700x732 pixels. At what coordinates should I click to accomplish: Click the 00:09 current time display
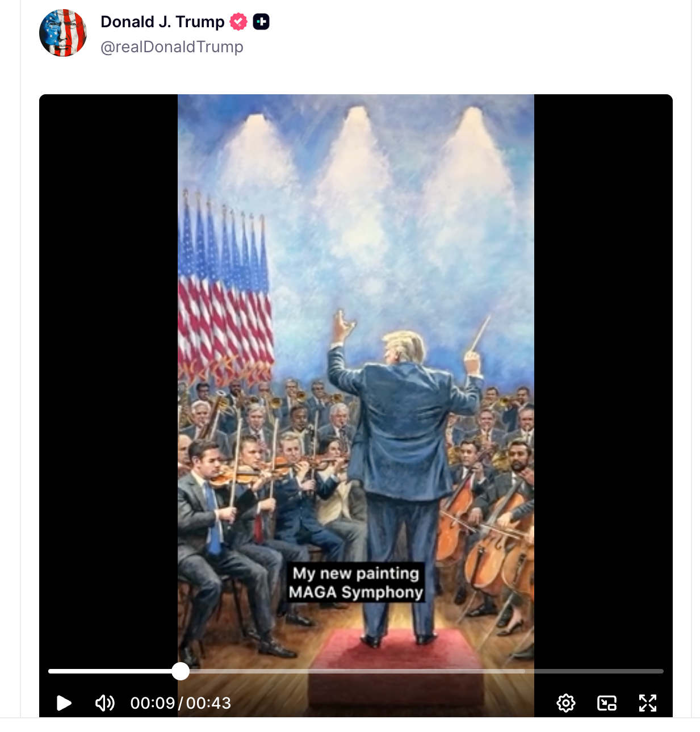[x=152, y=703]
